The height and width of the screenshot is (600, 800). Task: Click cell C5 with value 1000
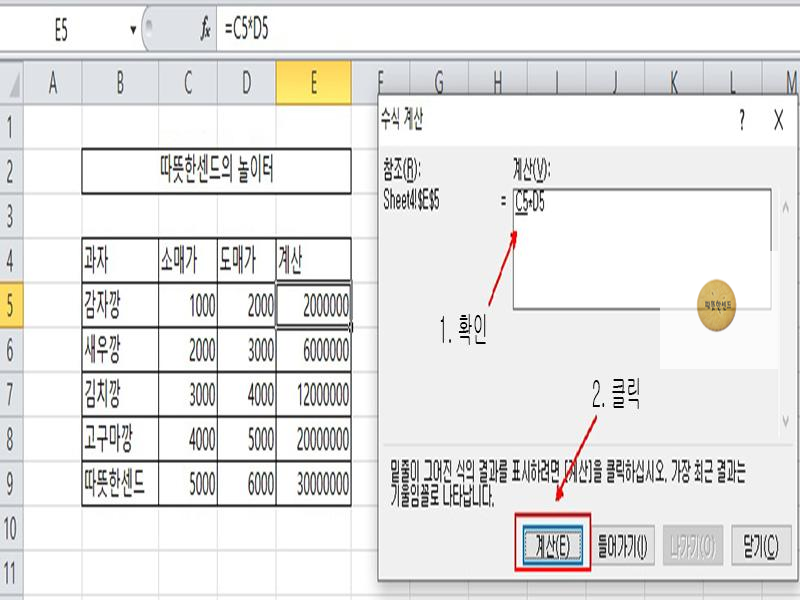pyautogui.click(x=188, y=305)
